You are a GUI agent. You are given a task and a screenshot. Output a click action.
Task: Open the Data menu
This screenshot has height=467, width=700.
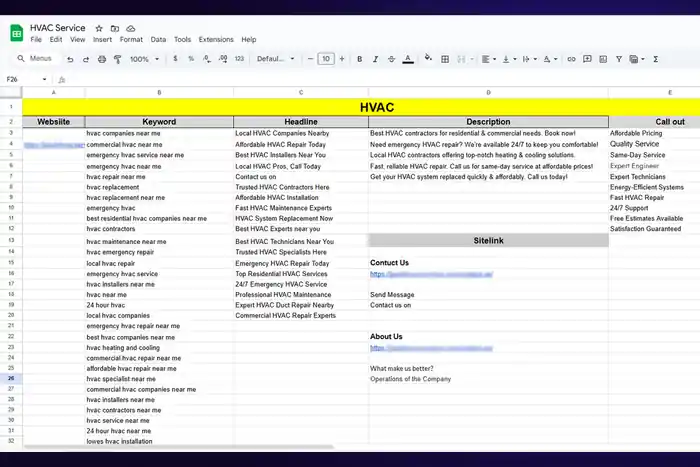tap(158, 39)
